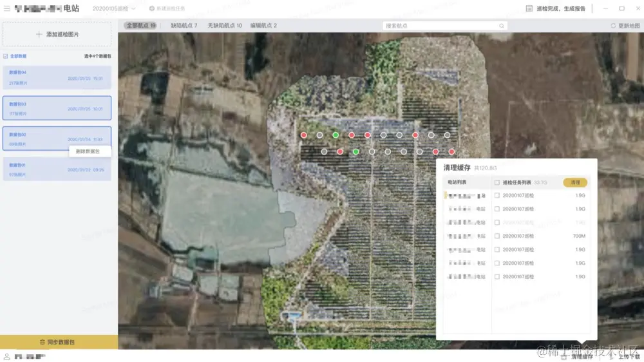Select the first station with the yellow marker

click(467, 196)
